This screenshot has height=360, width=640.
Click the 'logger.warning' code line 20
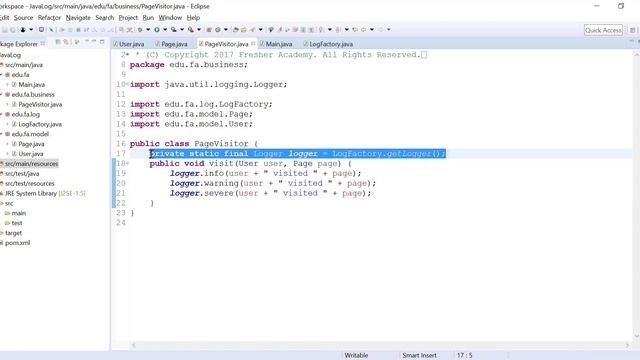(273, 183)
